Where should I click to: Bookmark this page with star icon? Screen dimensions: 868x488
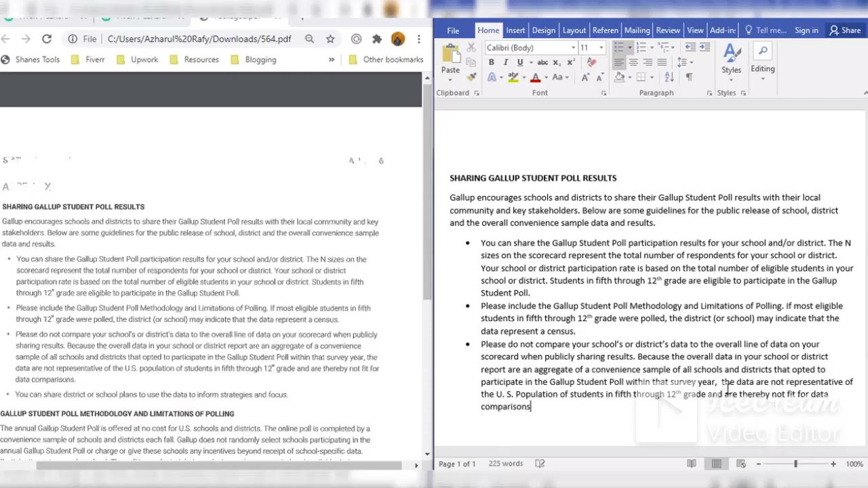click(330, 39)
